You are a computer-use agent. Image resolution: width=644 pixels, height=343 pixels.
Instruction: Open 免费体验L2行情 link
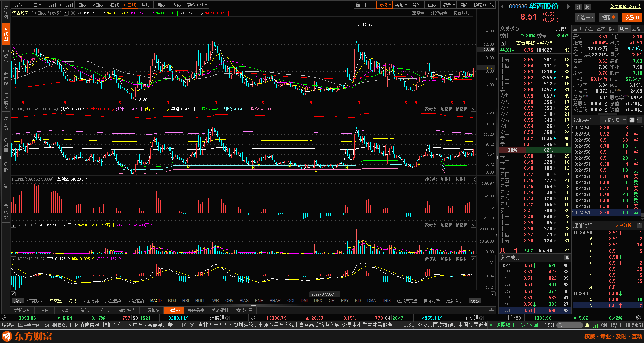click(626, 6)
